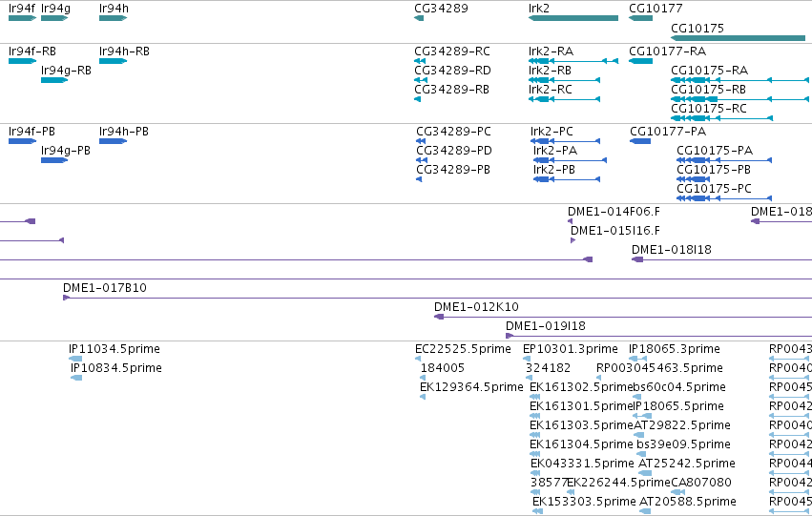Select protein CG10175-PC
Screen dimensions: 812x516
724,198
